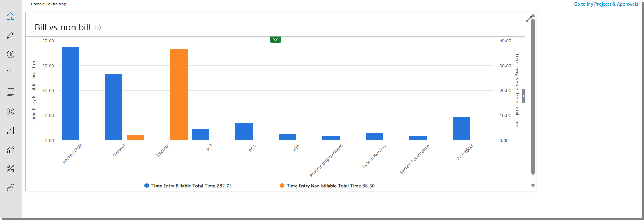The height and width of the screenshot is (220, 644).
Task: Click the Home breadcrumb link
Action: click(36, 4)
